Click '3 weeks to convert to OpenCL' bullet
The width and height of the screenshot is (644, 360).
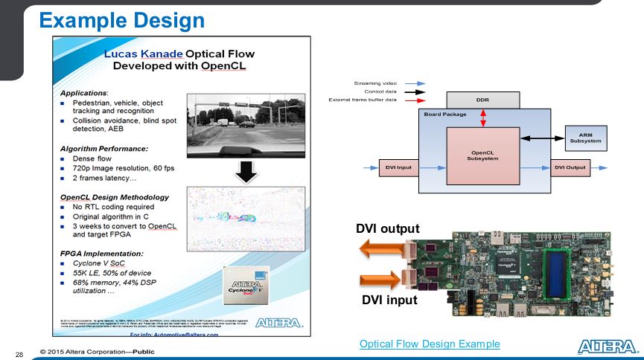(x=124, y=231)
